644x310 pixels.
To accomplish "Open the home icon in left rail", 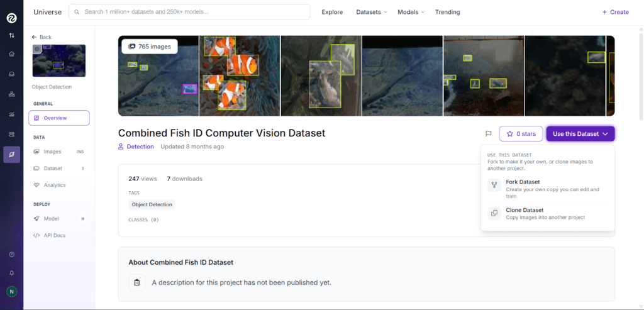I will (11, 53).
